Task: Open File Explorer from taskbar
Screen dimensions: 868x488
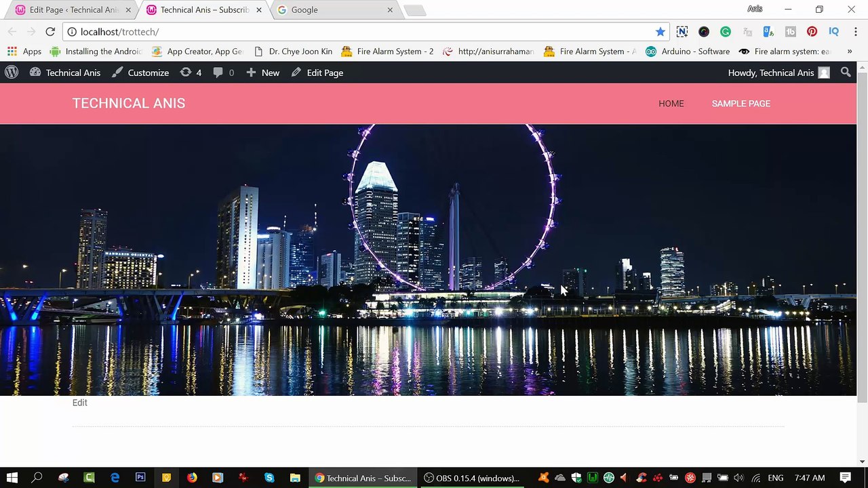Action: pyautogui.click(x=295, y=478)
